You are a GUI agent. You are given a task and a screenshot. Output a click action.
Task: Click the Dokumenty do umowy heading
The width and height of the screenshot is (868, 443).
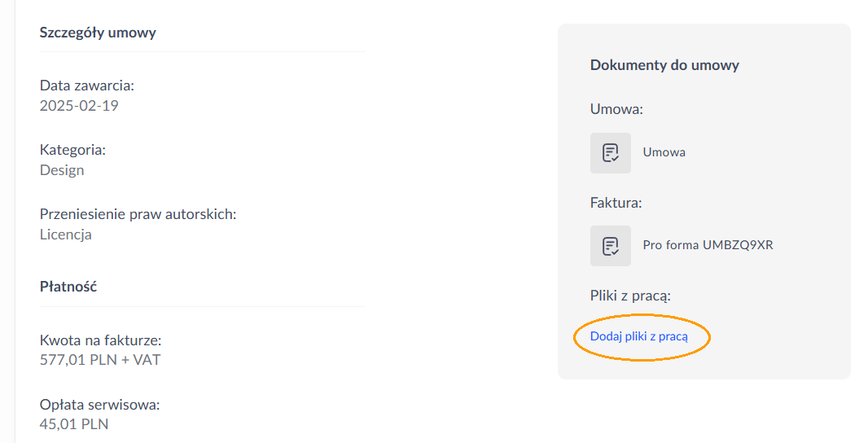pos(664,65)
